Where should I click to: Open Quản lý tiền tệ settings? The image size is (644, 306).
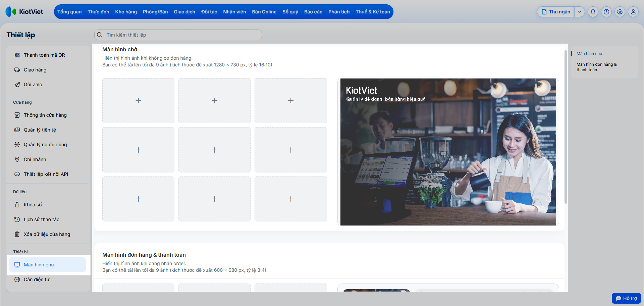[47, 130]
